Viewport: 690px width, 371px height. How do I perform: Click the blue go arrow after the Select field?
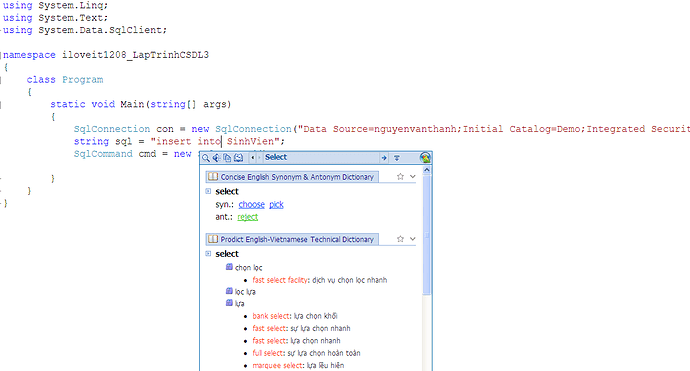[x=384, y=158]
